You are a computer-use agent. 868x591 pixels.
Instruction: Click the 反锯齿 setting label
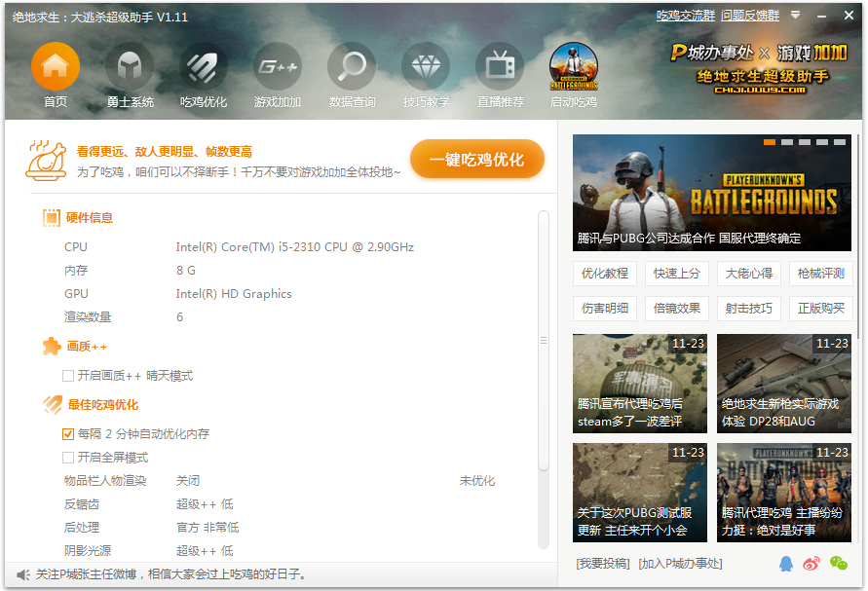coord(82,504)
